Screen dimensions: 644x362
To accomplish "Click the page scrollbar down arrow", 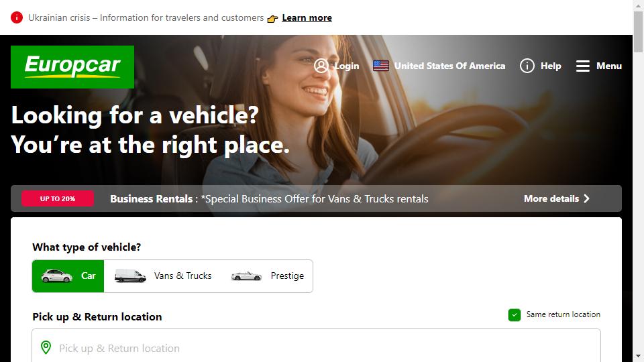I will point(638,356).
